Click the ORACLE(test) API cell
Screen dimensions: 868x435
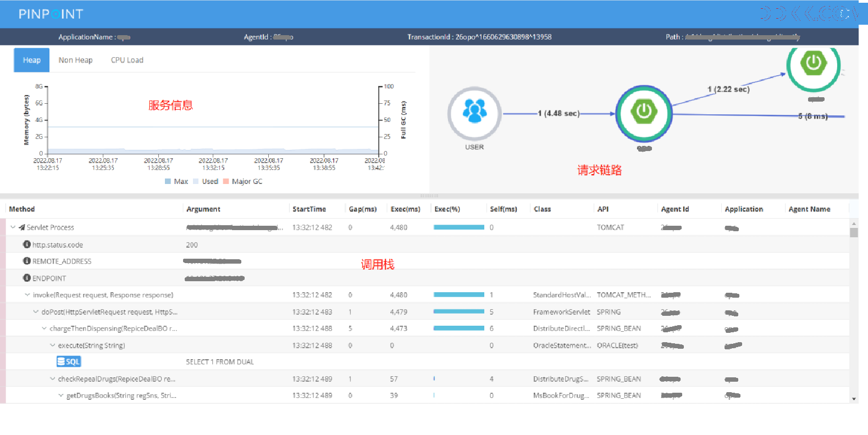(617, 345)
